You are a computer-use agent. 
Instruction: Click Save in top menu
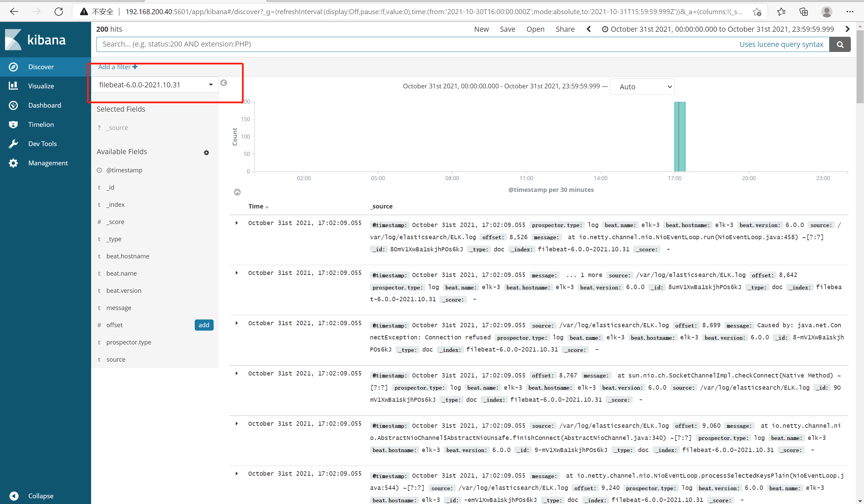click(x=507, y=29)
